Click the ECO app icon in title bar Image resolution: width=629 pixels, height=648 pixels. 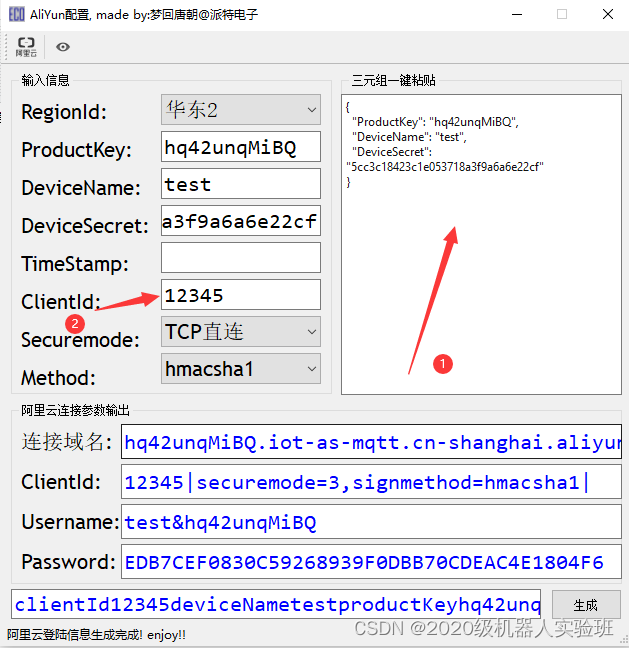pyautogui.click(x=17, y=14)
